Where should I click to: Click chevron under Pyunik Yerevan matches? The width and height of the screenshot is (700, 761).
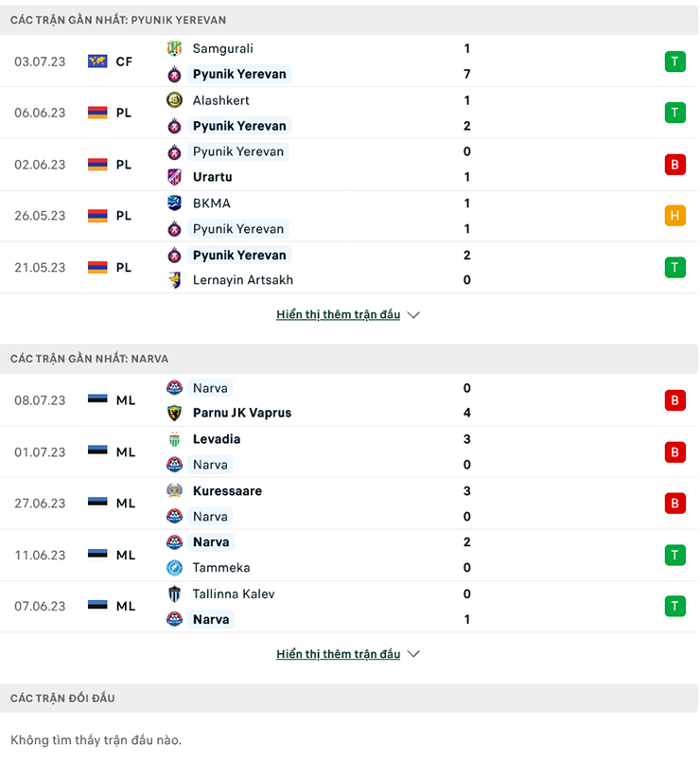click(x=413, y=315)
